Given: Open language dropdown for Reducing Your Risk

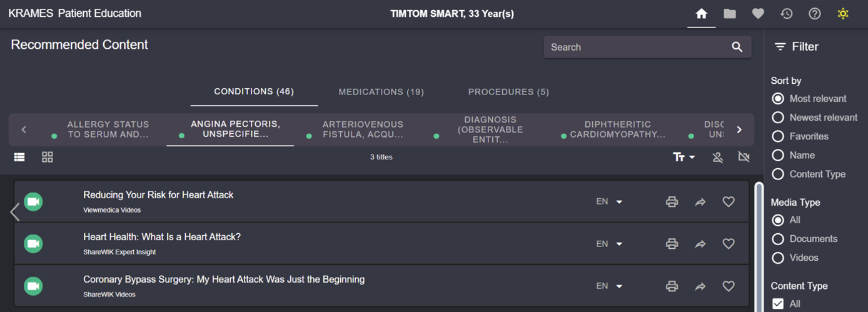Looking at the screenshot, I should (609, 202).
